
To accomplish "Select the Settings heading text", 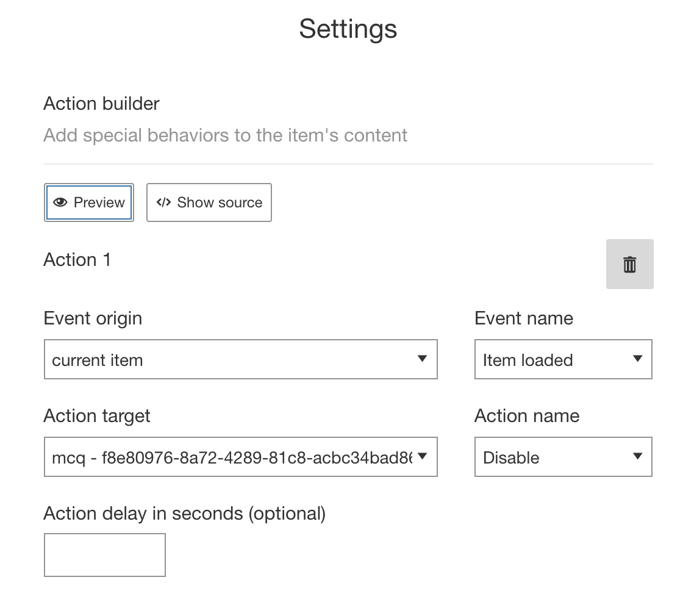I will point(348,29).
